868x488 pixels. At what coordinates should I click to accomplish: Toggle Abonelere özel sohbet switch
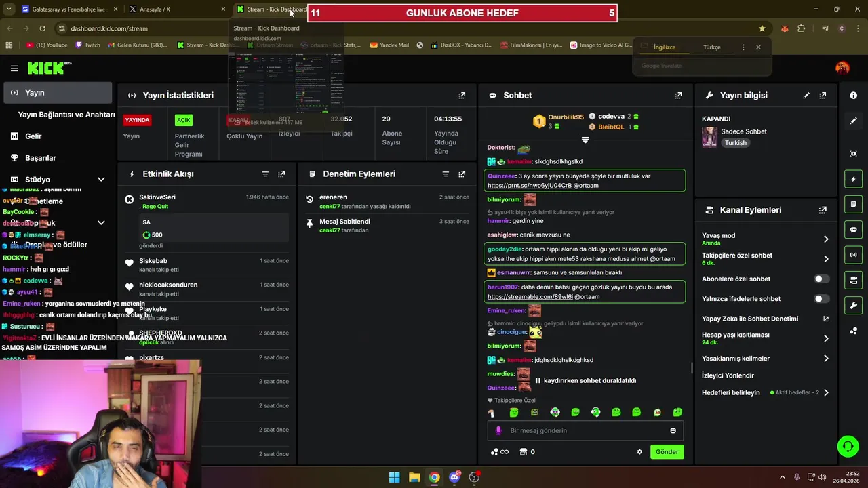821,279
